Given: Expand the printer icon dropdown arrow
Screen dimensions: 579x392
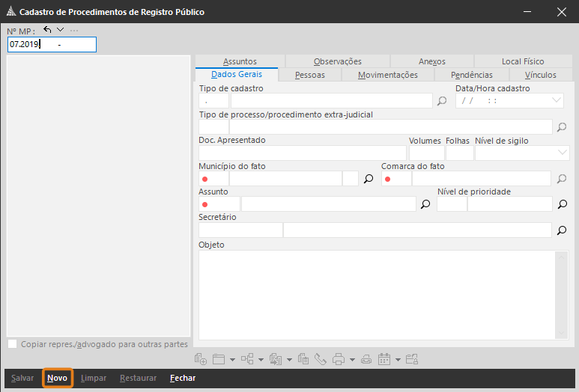Looking at the screenshot, I should [x=352, y=360].
